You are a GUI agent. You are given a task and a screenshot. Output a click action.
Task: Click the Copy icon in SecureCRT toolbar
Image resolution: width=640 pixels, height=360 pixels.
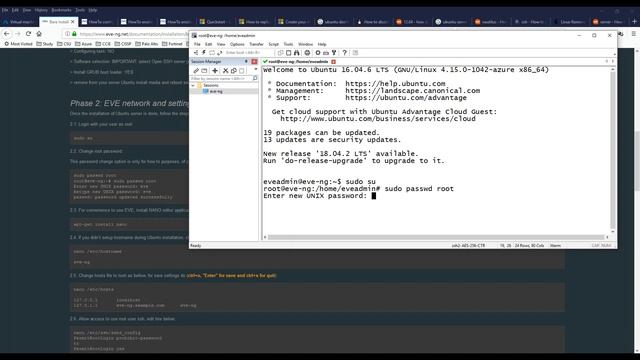280,53
